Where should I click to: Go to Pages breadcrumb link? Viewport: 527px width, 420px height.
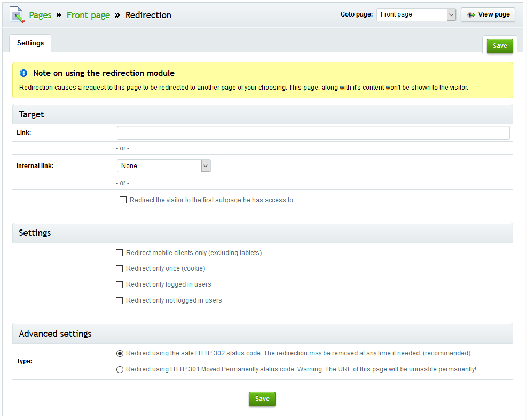click(x=40, y=15)
